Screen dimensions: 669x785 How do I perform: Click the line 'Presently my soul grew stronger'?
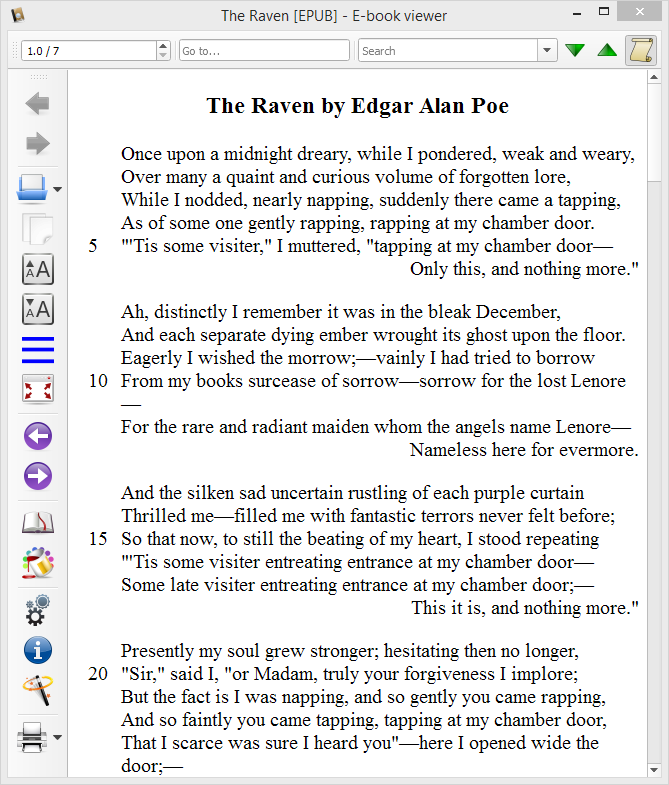pos(350,651)
